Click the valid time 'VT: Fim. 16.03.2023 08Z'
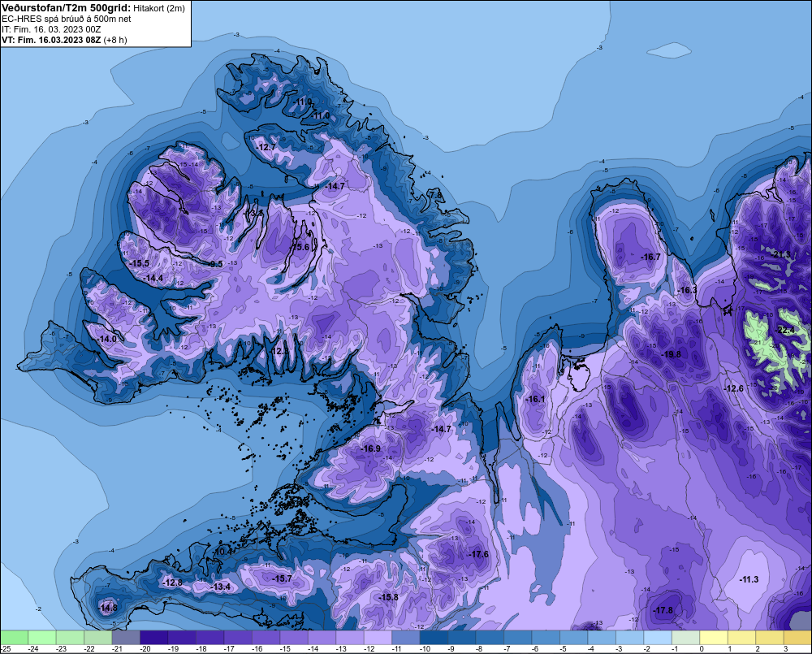This screenshot has height=654, width=812. [x=51, y=40]
